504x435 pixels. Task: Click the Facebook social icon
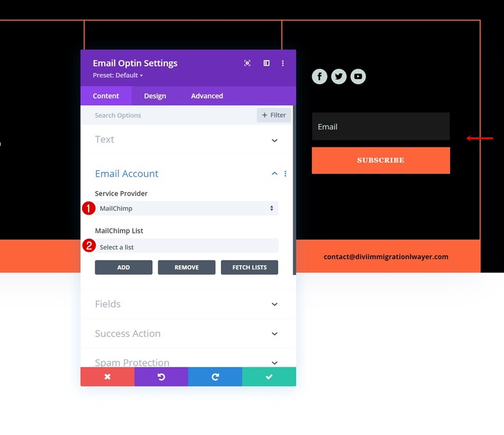click(320, 77)
